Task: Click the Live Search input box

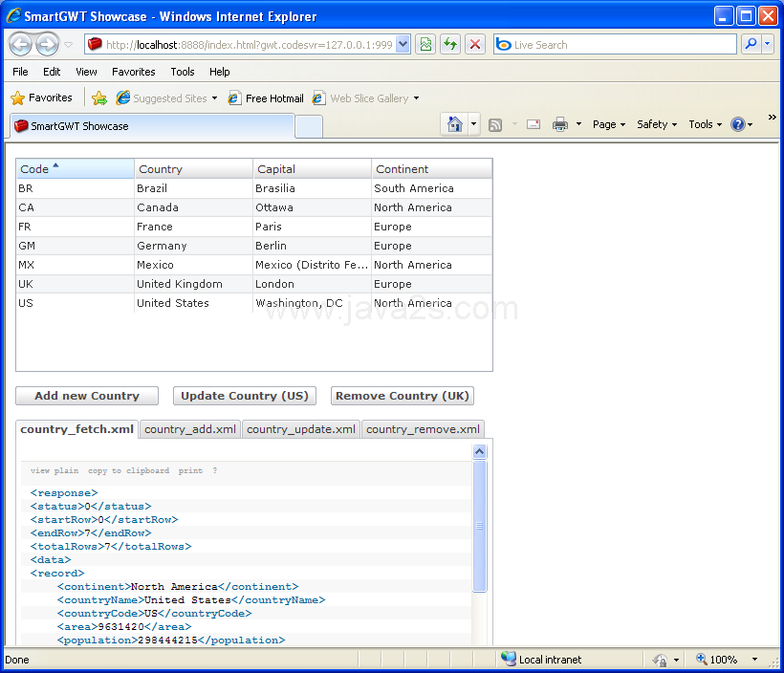Action: point(615,45)
